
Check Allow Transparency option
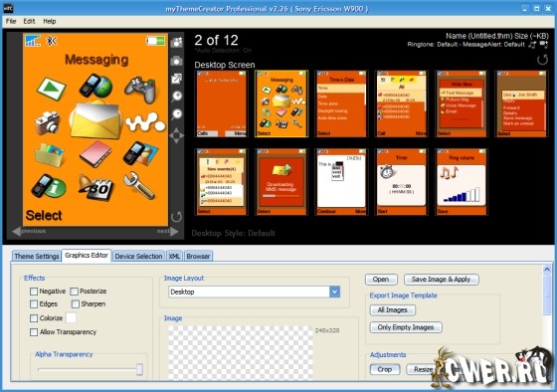[x=34, y=332]
